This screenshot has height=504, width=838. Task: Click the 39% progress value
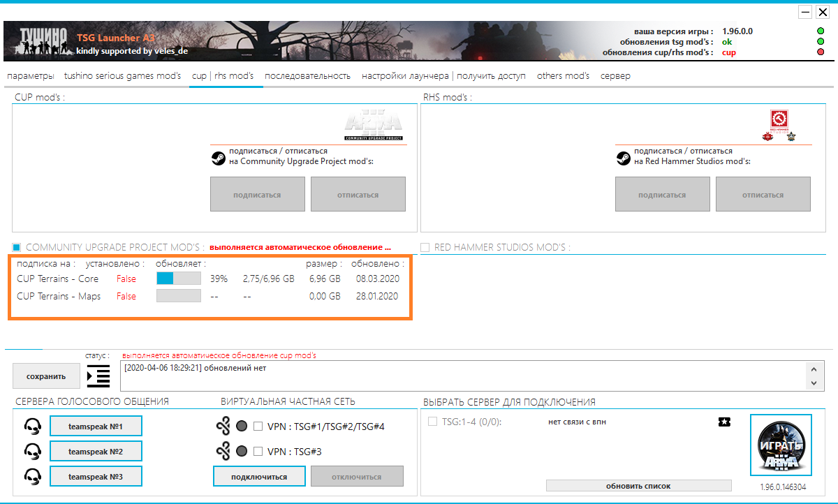tap(219, 279)
